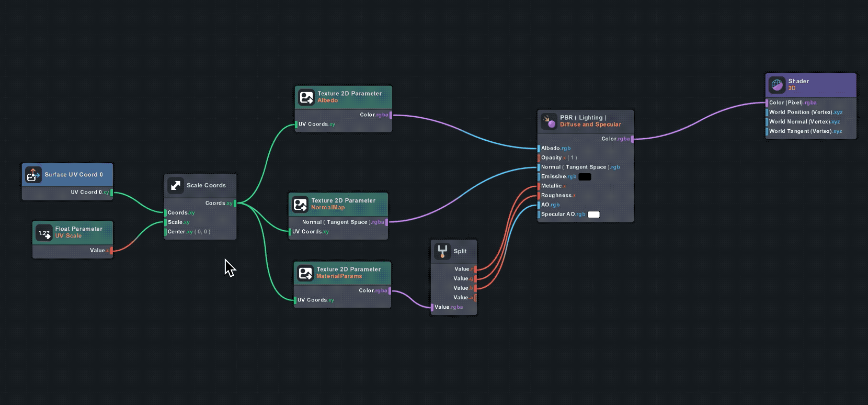Click the Color.rgba output port of Albedo
Image resolution: width=868 pixels, height=405 pixels.
[390, 115]
